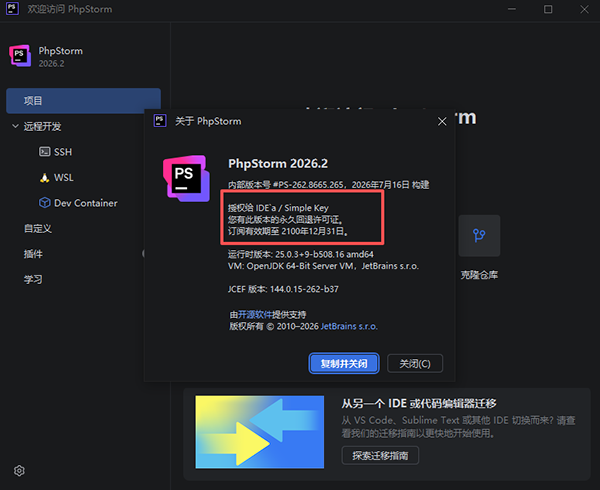Image resolution: width=600 pixels, height=490 pixels.
Task: Open the JetBrains s.r.o. link
Action: click(x=349, y=326)
